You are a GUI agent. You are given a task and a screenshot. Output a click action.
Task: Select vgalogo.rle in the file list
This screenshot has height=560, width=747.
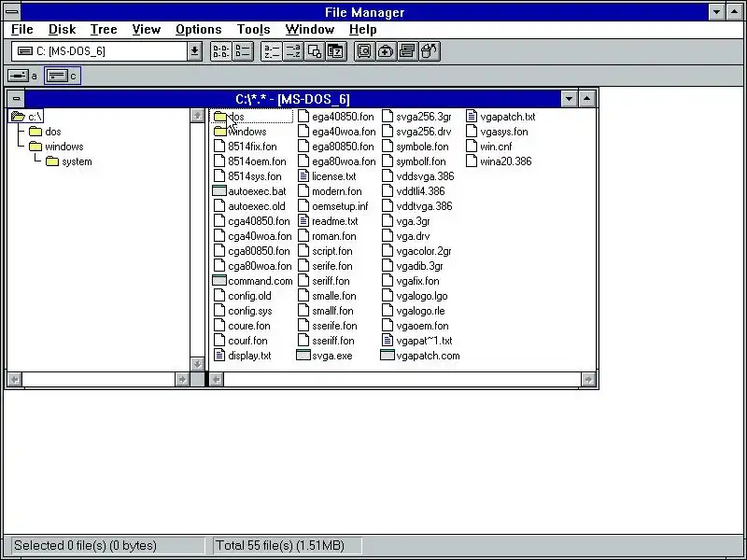pos(414,311)
